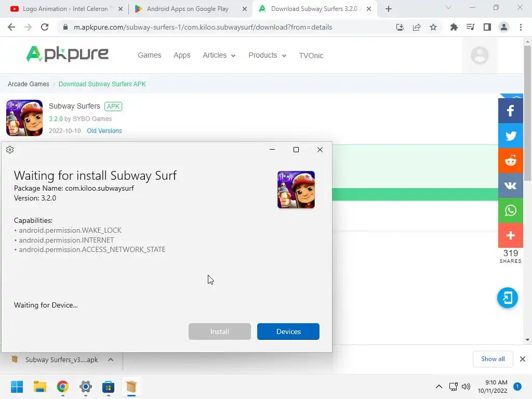This screenshot has height=399, width=532.
Task: Click the green download progress bar
Action: pyautogui.click(x=415, y=194)
